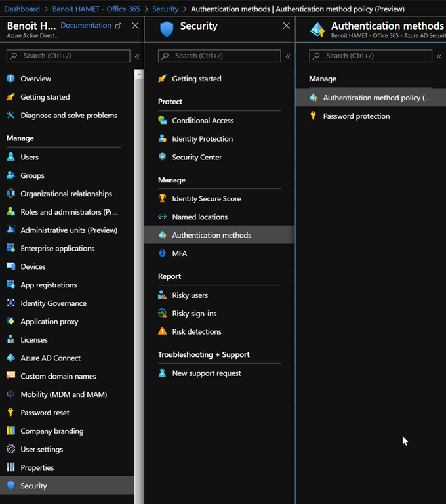Click the Identity Protection icon
This screenshot has height=504, width=446.
click(x=163, y=139)
